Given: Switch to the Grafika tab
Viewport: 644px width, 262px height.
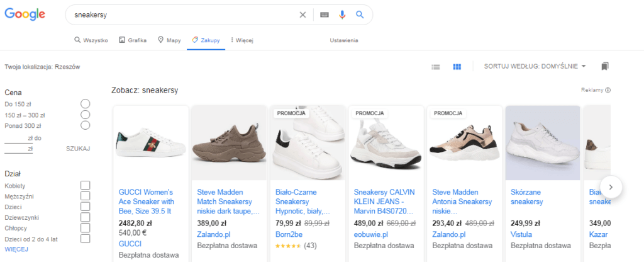Looking at the screenshot, I should 133,40.
